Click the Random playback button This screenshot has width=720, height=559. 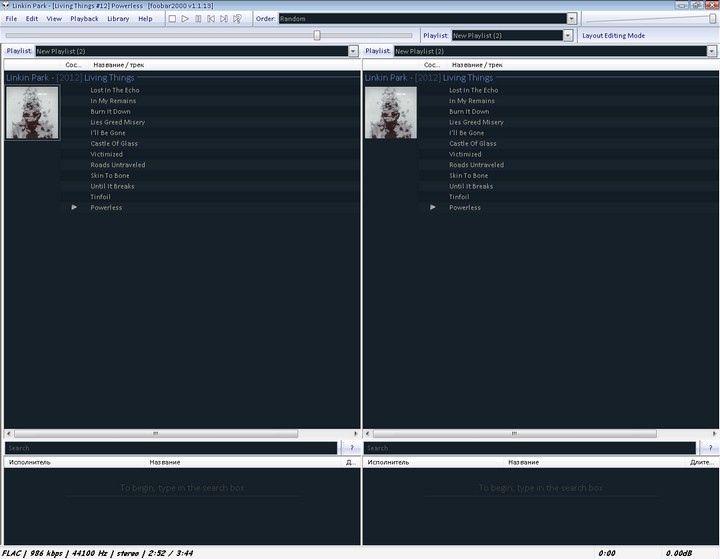(237, 19)
